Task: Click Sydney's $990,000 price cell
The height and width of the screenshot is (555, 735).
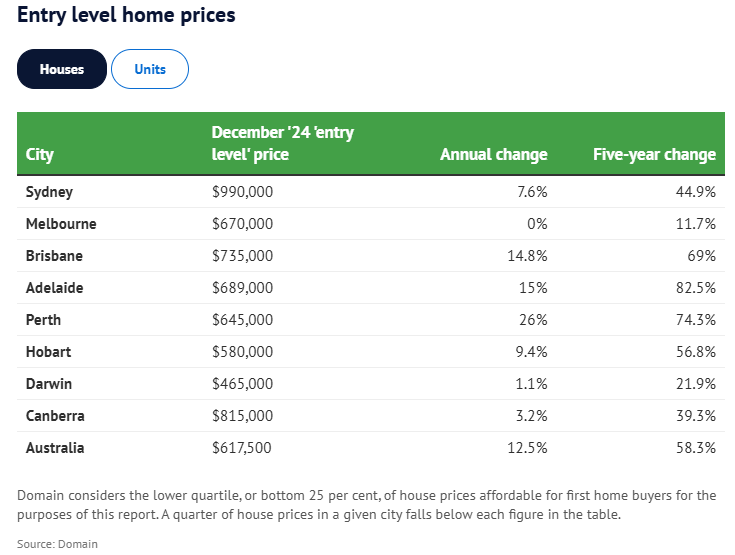Action: point(242,192)
